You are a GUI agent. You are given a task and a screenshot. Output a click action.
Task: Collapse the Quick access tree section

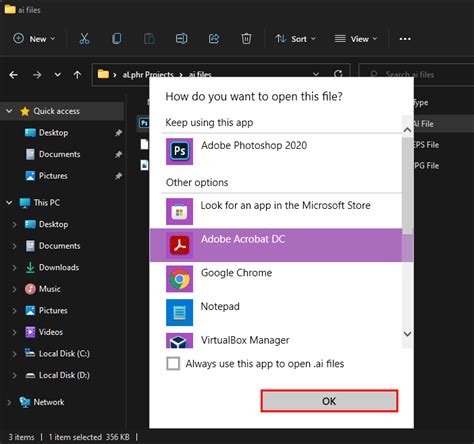(9, 111)
